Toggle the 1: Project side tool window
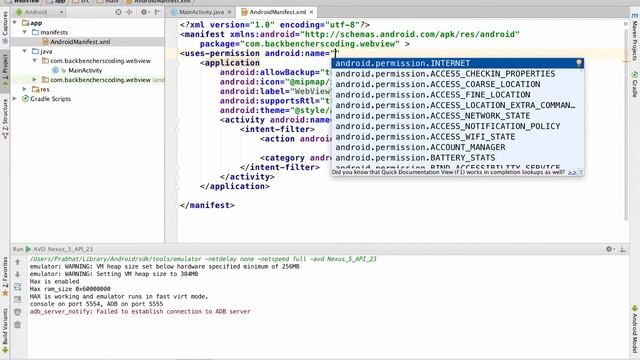The width and height of the screenshot is (640, 360). coord(5,73)
